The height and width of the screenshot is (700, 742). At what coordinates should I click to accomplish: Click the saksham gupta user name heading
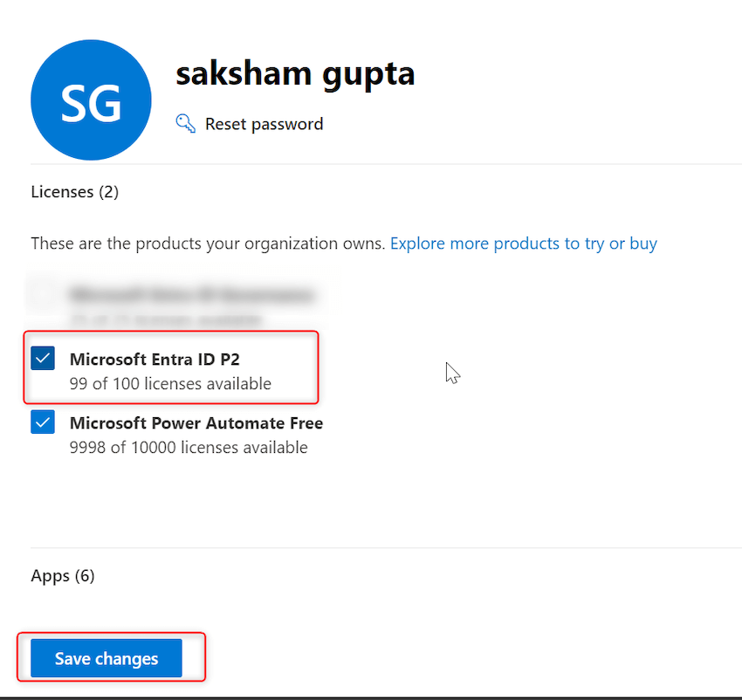295,74
